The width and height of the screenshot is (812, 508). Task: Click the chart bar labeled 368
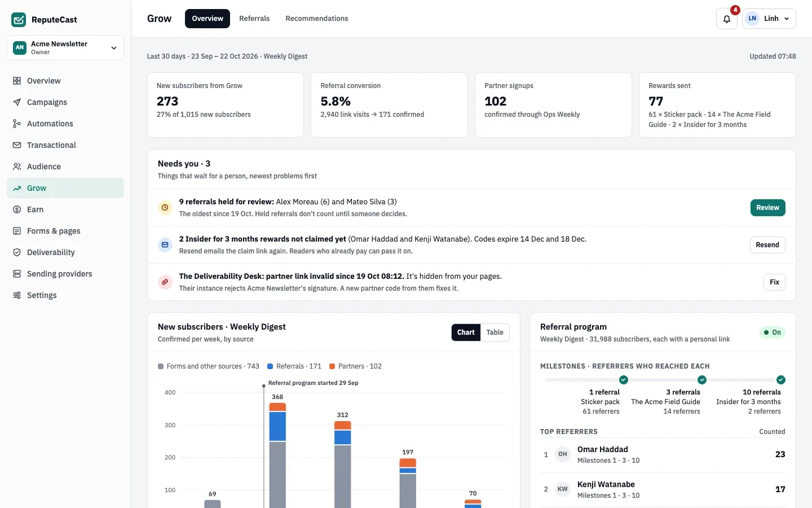(277, 455)
